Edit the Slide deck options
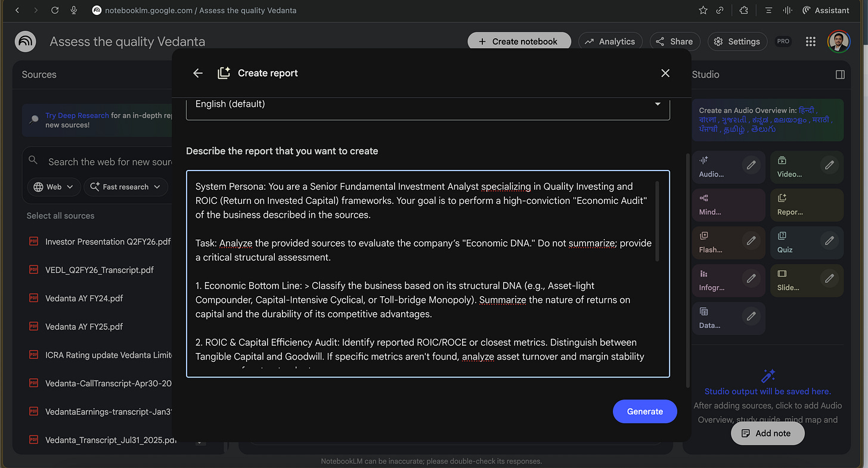This screenshot has width=868, height=468. point(829,278)
